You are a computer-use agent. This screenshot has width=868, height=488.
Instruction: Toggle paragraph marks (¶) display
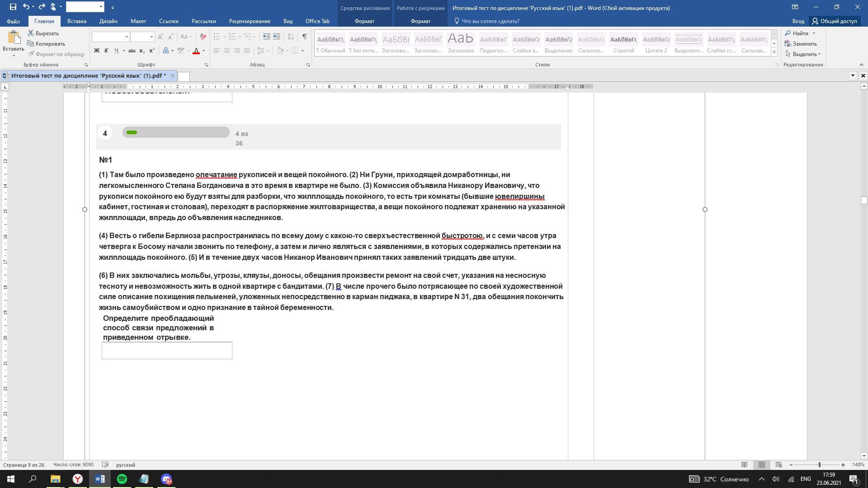[304, 37]
